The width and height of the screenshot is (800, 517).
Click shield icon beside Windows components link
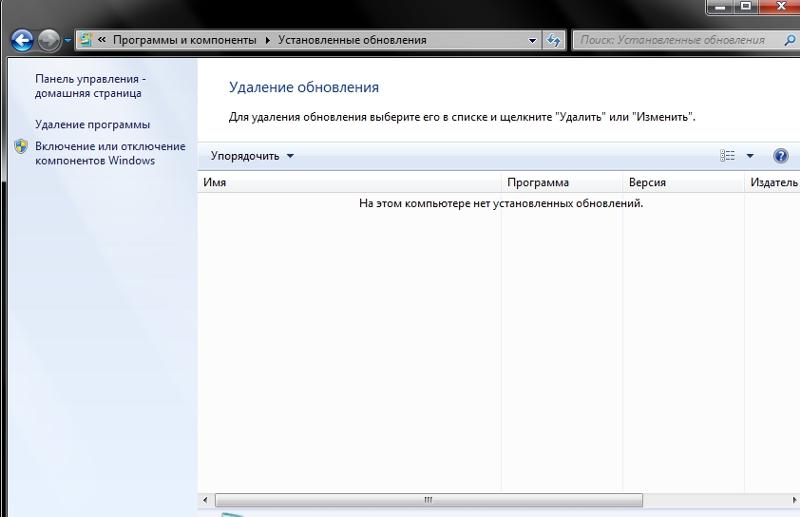click(21, 146)
